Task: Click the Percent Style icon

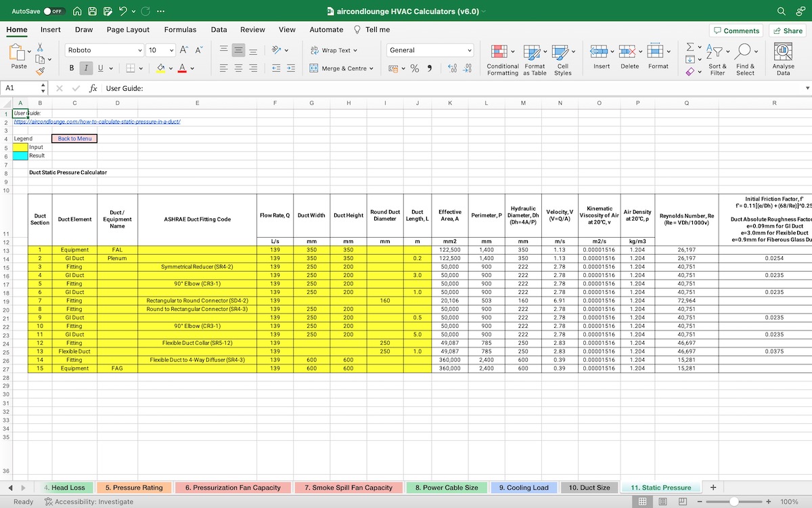Action: [x=415, y=68]
